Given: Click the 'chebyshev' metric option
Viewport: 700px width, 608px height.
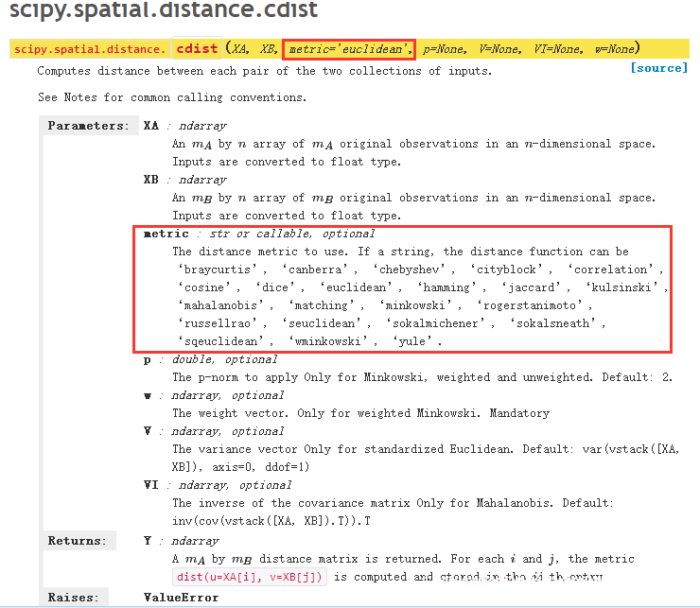Looking at the screenshot, I should (409, 269).
